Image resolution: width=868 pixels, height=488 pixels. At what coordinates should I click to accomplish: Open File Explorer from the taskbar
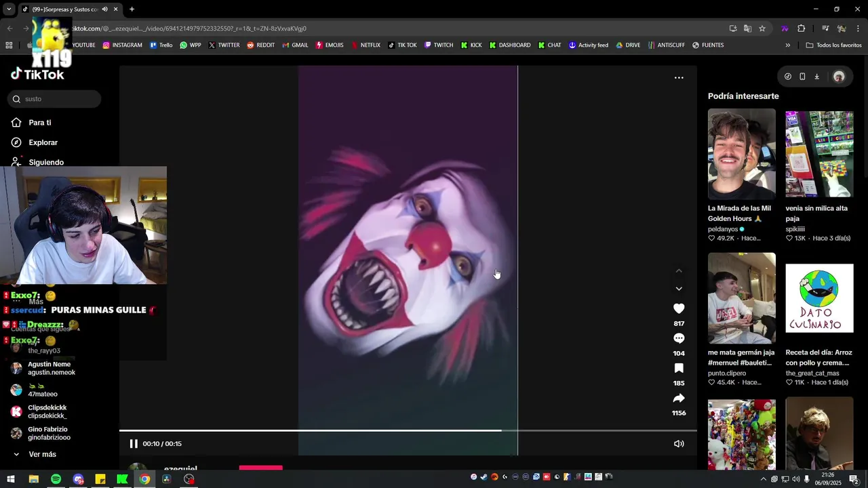[x=33, y=479]
